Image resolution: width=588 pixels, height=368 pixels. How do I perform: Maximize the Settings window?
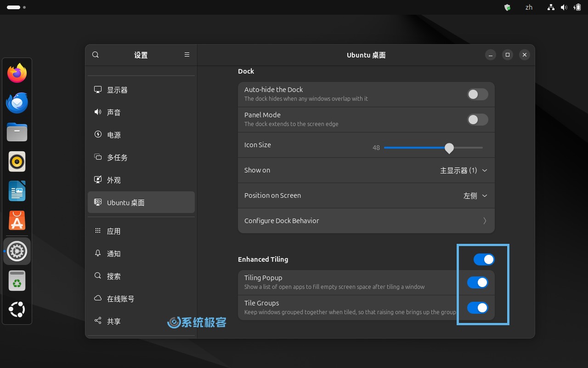tap(508, 55)
